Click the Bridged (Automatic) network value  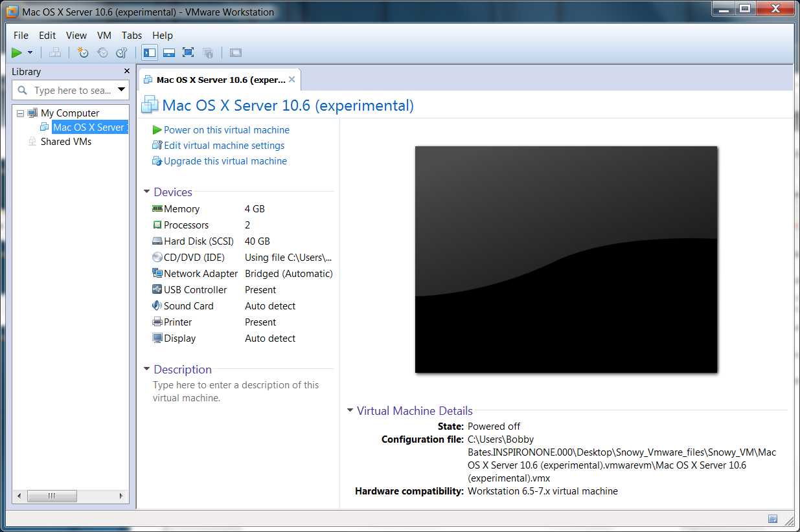[x=289, y=274]
